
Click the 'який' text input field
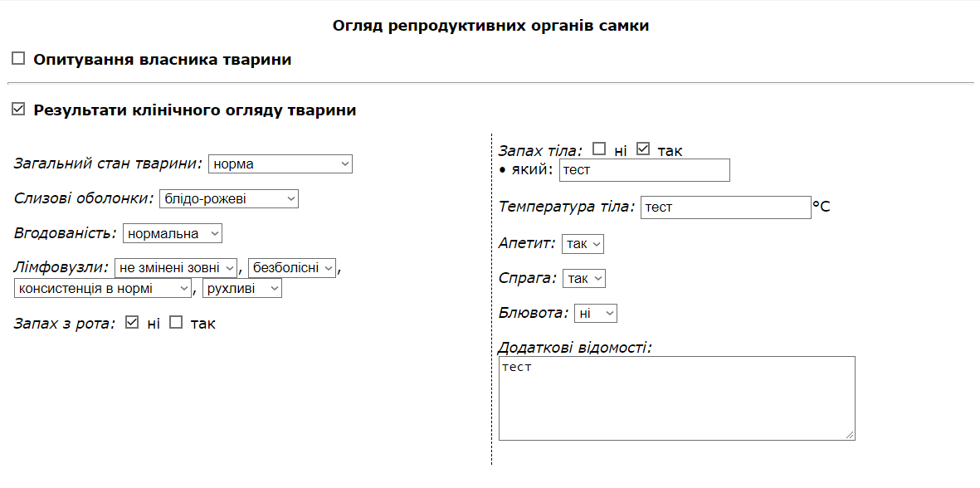[644, 171]
